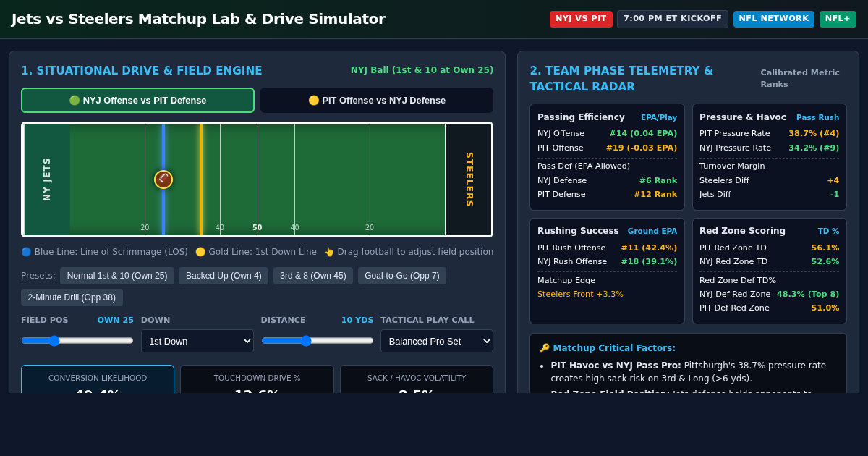Click 'Blue Line: Line of Scrimmage (LOS)' legend
Image resolution: width=868 pixels, height=456 pixels.
(104, 252)
